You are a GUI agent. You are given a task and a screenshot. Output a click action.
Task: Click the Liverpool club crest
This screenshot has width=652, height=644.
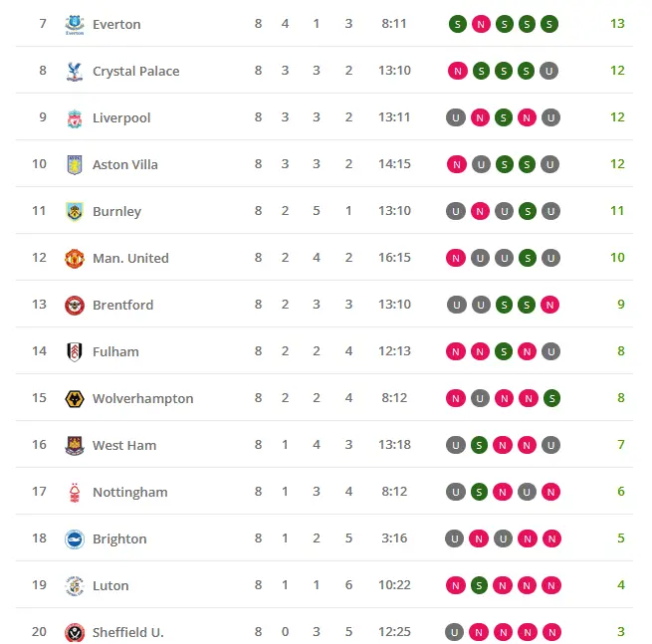pyautogui.click(x=75, y=117)
